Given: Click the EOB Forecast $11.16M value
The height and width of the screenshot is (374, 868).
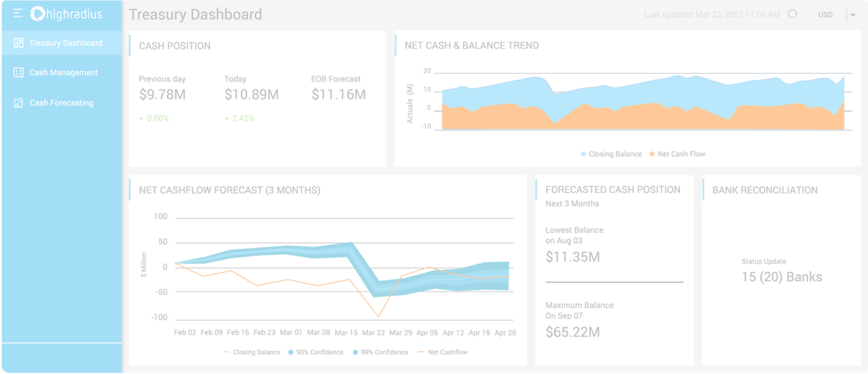Looking at the screenshot, I should 339,95.
